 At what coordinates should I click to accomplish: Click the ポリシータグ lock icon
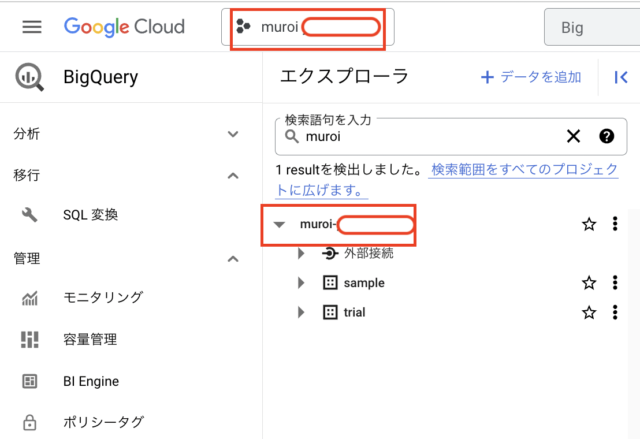tap(29, 423)
